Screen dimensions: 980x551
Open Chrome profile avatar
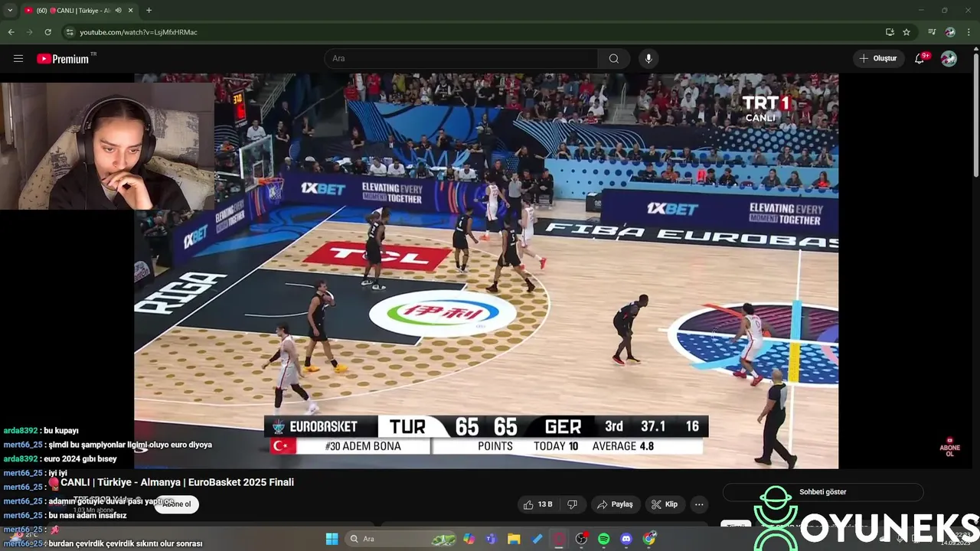coord(950,32)
